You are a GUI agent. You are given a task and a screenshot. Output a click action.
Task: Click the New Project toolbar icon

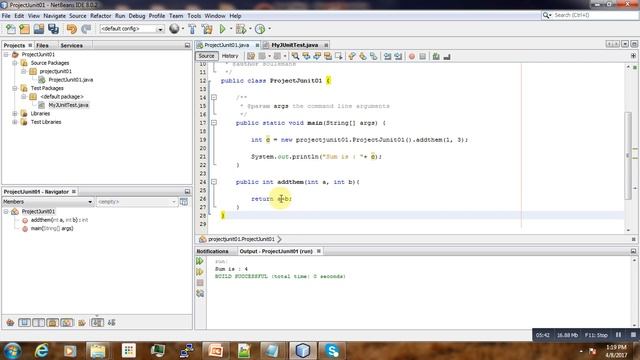tap(24, 29)
